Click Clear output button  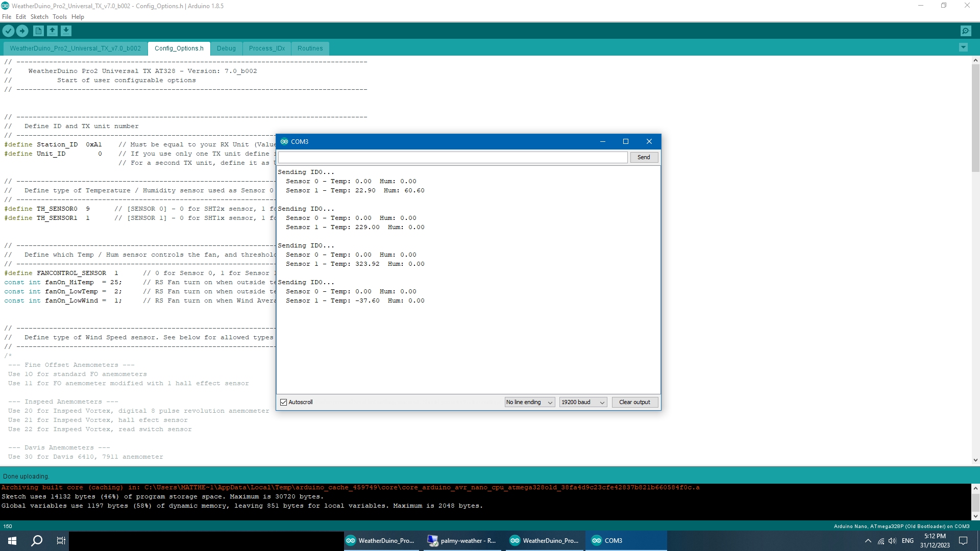point(634,402)
